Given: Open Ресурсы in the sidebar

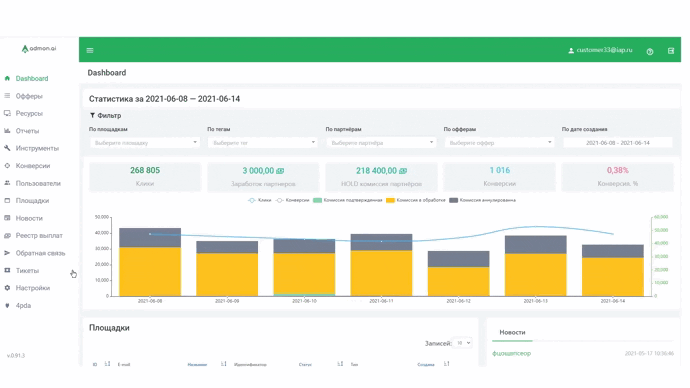Looking at the screenshot, I should (x=29, y=113).
